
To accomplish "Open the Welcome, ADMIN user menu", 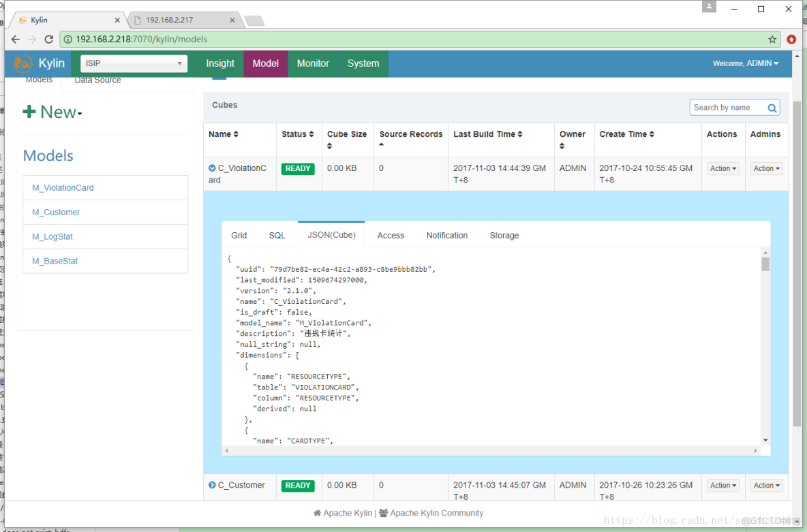I will [x=745, y=63].
